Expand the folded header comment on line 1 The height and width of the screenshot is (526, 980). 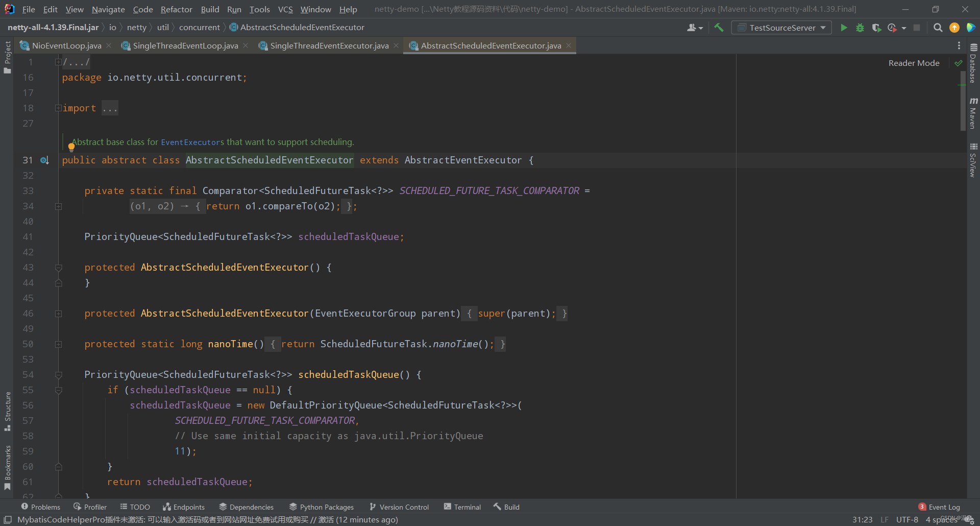pyautogui.click(x=58, y=62)
